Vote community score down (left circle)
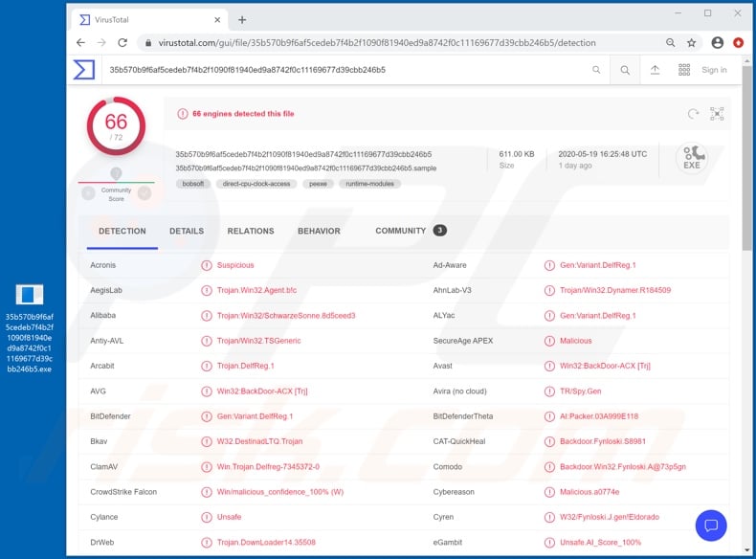 [x=88, y=193]
